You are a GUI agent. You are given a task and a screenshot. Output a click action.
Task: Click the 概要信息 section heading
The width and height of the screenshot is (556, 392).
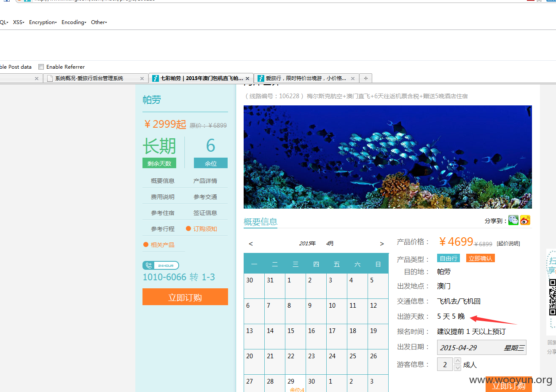coord(261,222)
